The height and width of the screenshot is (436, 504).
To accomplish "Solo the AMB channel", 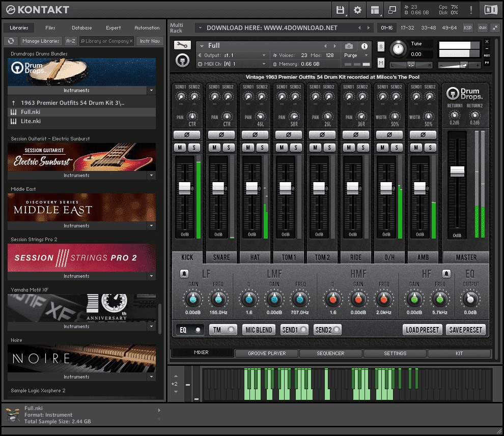I will [x=430, y=148].
